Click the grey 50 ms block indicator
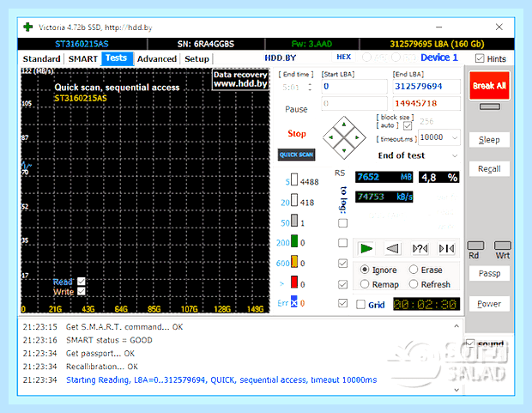 (x=294, y=221)
